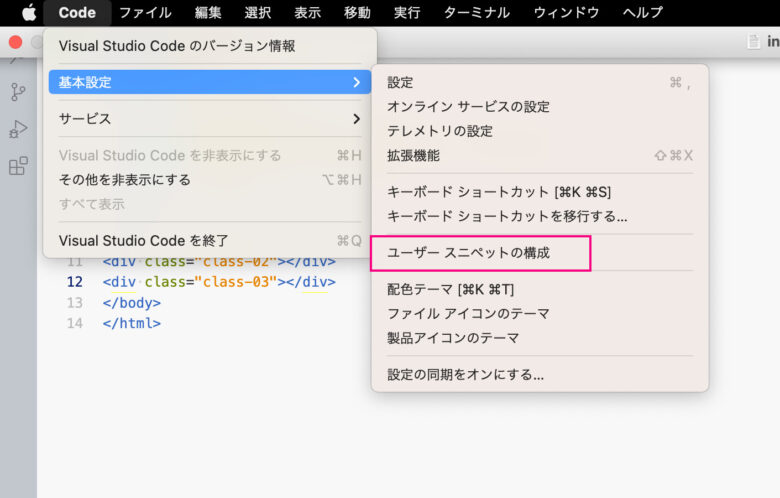
Task: Open Run and Debug view icon
Action: 18,129
